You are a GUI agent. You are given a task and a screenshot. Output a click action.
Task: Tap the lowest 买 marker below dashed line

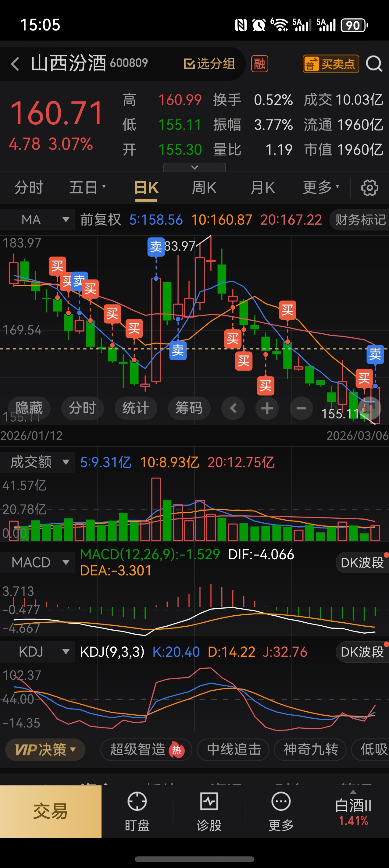click(x=265, y=386)
